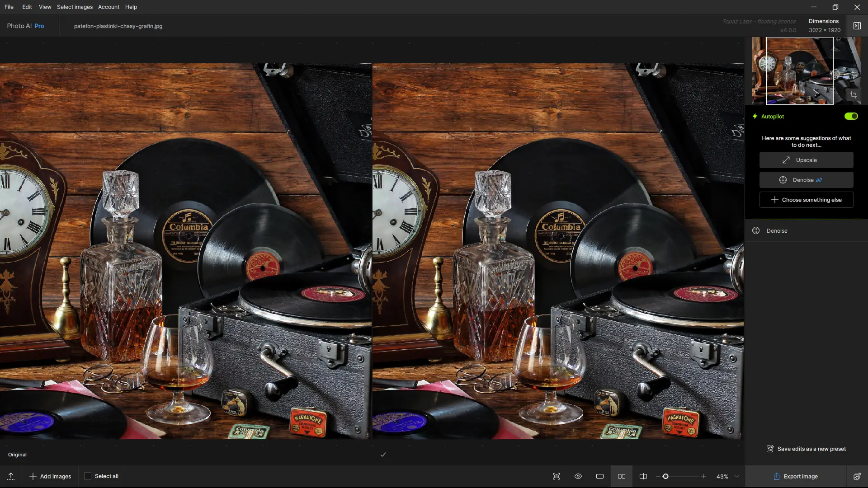The image size is (868, 488).
Task: Select split slider comparison view
Action: [643, 476]
